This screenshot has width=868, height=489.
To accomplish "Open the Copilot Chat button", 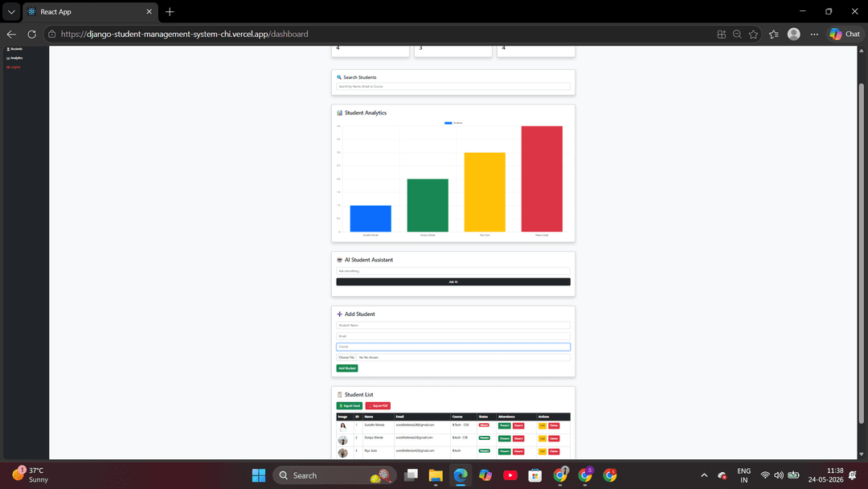I will 845,34.
